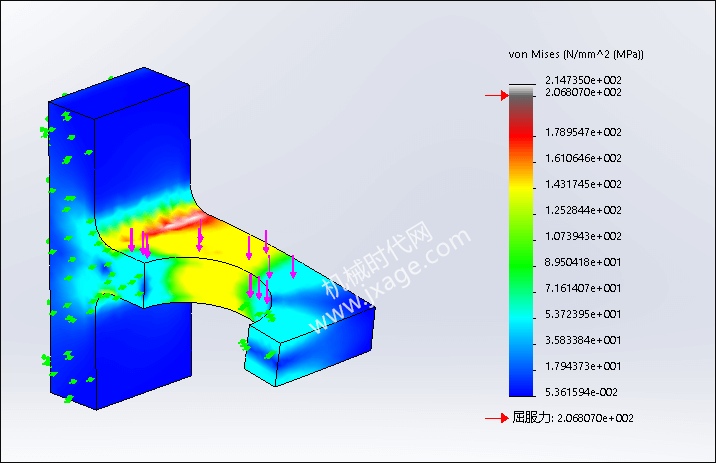Select the legend value 8.950418e+001
This screenshot has height=463, width=716.
pyautogui.click(x=583, y=263)
